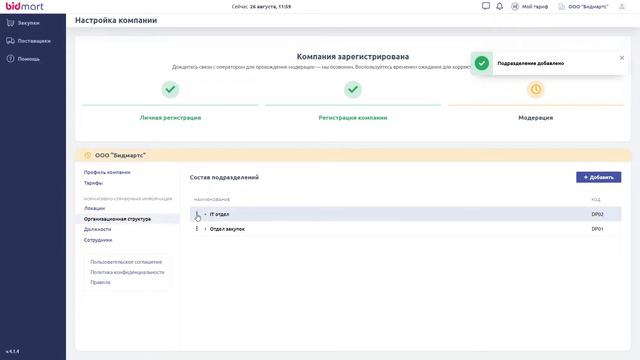Click the DP01 code cell
Screen dimensions: 640x360
coord(597,229)
